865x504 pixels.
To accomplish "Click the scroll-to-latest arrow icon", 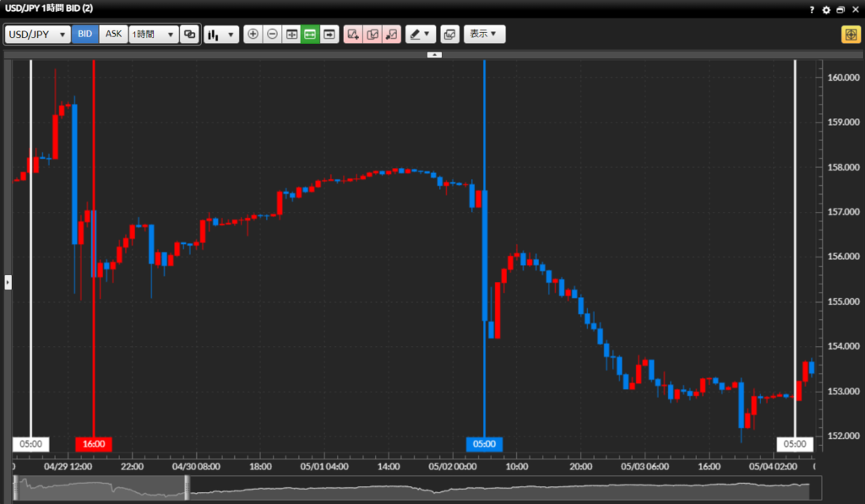I will coord(329,35).
